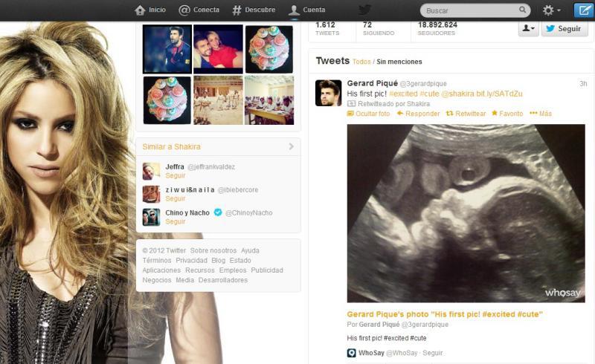The image size is (595, 364).
Task: Follow Jeffra with Seguir
Action: [x=176, y=175]
